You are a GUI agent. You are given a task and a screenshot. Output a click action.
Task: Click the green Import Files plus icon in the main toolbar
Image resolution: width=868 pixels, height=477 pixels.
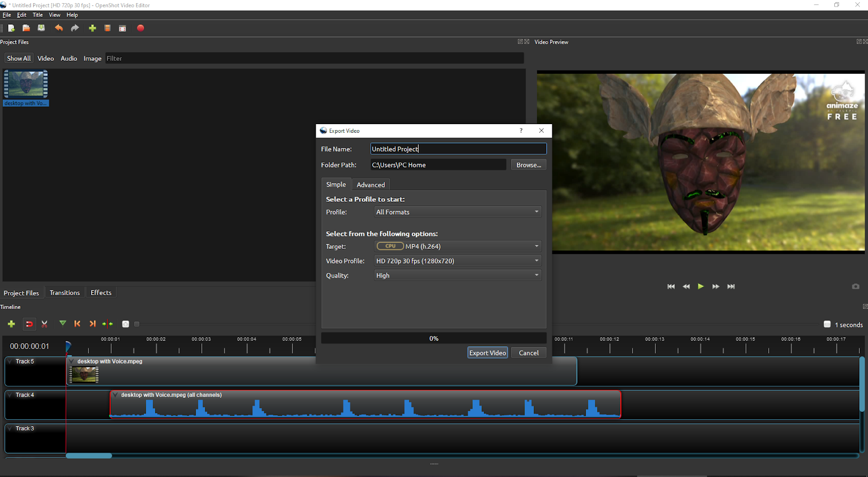tap(92, 28)
